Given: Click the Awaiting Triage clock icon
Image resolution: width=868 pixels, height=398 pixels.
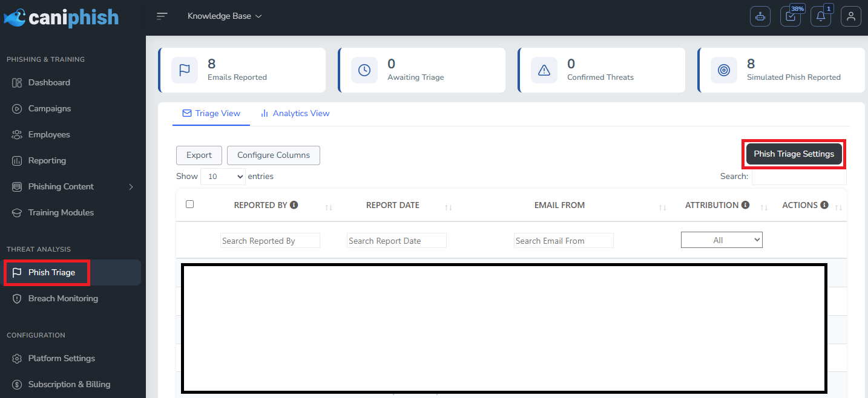Looking at the screenshot, I should [x=364, y=70].
